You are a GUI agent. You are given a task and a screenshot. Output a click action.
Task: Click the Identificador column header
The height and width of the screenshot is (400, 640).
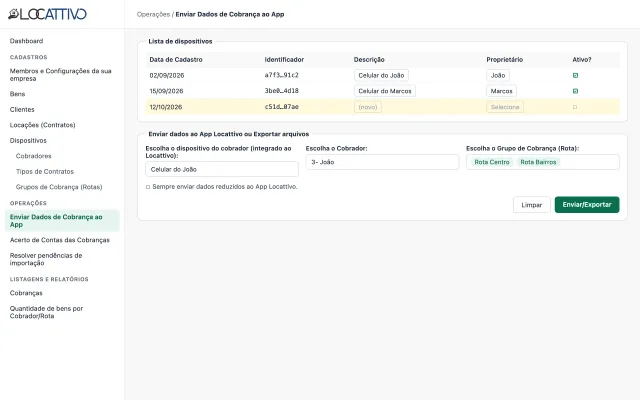[284, 60]
